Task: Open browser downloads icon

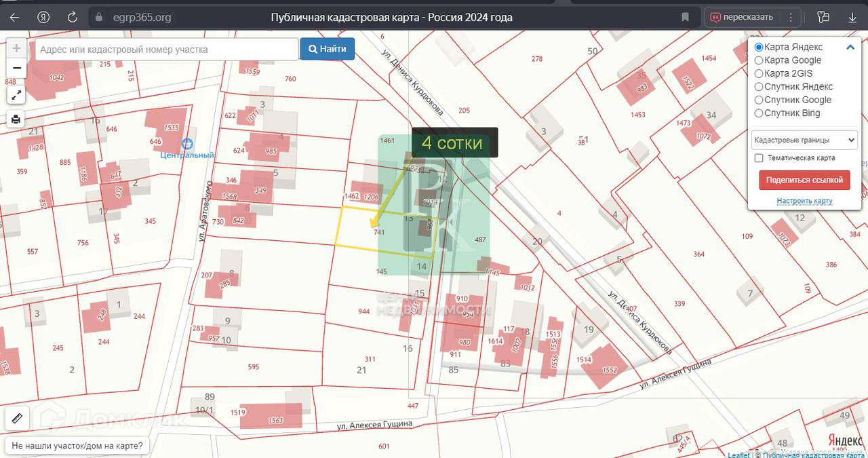Action: (852, 17)
